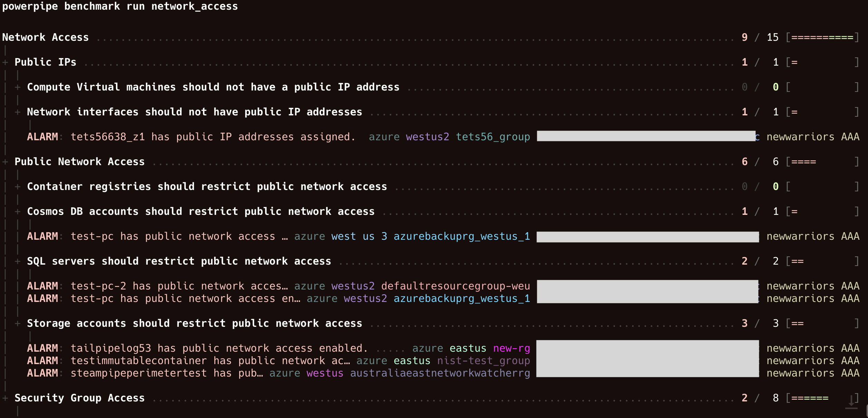Image resolution: width=868 pixels, height=418 pixels.
Task: Click the redacted block on tets56638_z1 row
Action: [x=646, y=136]
